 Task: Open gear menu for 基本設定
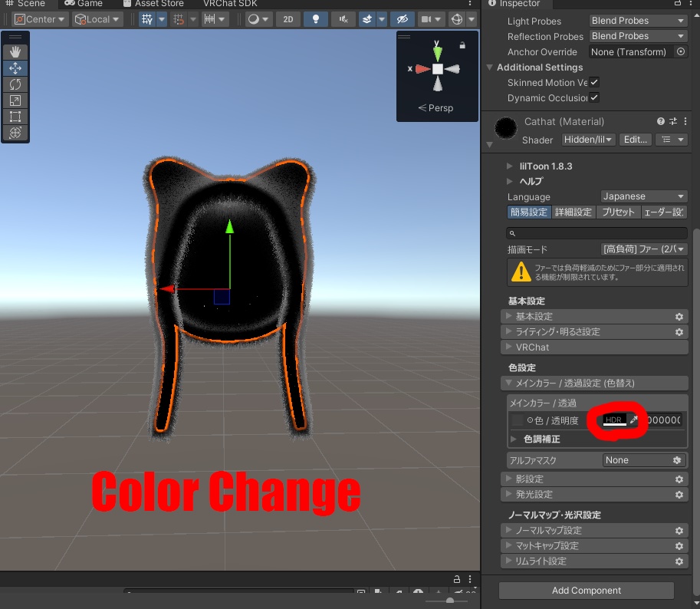point(679,317)
